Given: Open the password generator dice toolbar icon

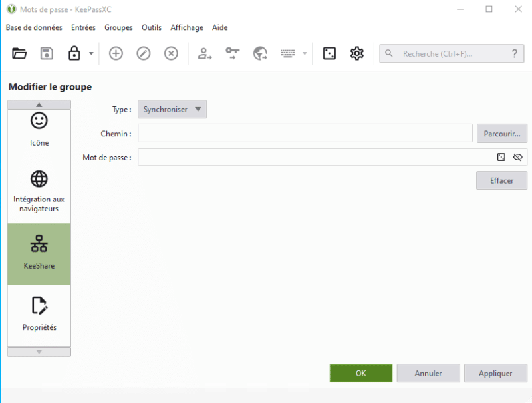Looking at the screenshot, I should tap(329, 53).
